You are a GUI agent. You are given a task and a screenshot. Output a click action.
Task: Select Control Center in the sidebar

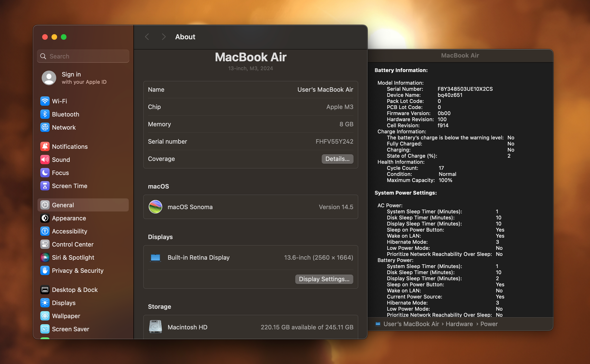(x=72, y=244)
